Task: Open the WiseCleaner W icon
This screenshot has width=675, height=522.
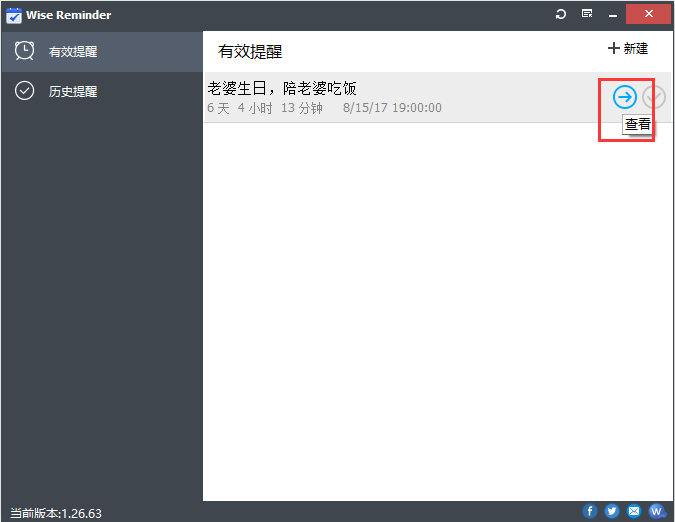Action: click(x=656, y=511)
